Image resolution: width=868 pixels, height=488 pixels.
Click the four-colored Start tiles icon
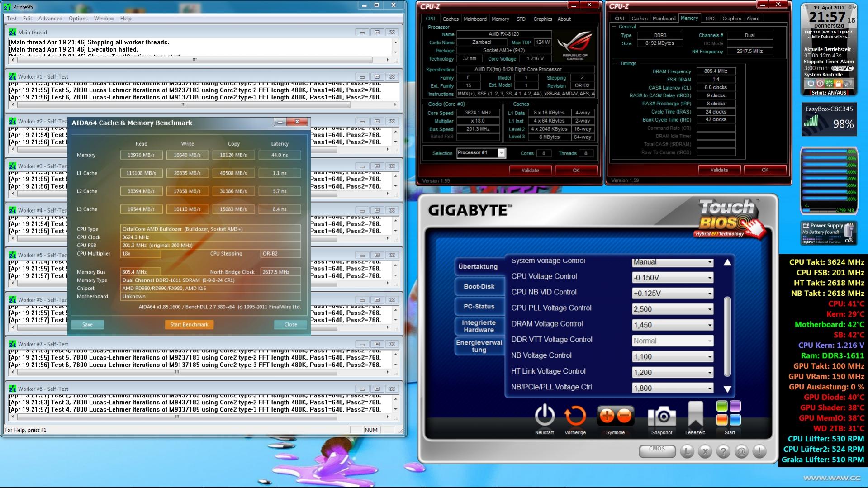click(x=729, y=413)
